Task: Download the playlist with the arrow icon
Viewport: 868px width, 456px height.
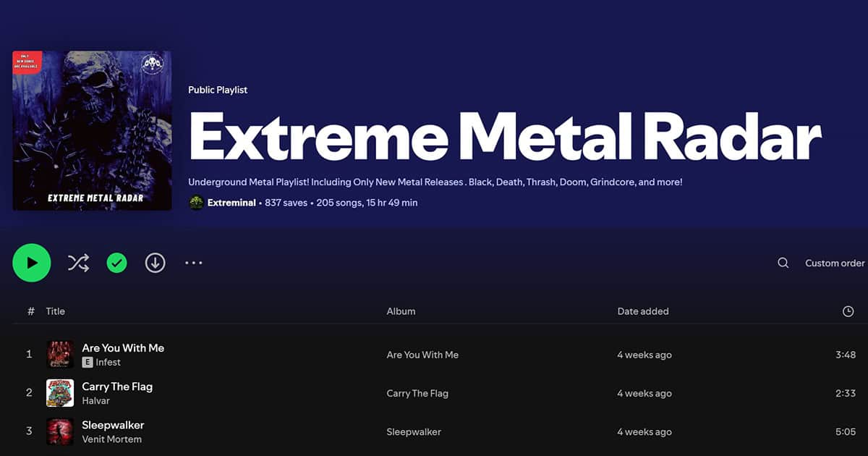Action: click(156, 263)
